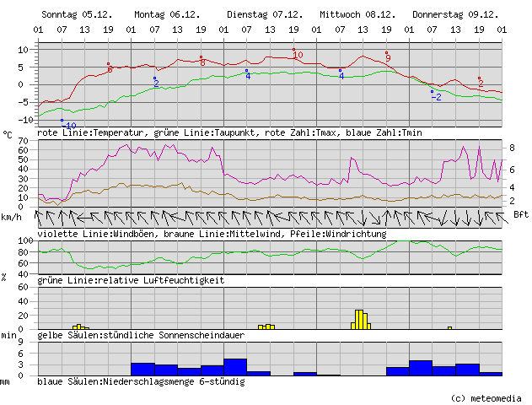The width and height of the screenshot is (532, 405).
Task: Click the '100' tick on the humidity axis
Action: [x=25, y=240]
